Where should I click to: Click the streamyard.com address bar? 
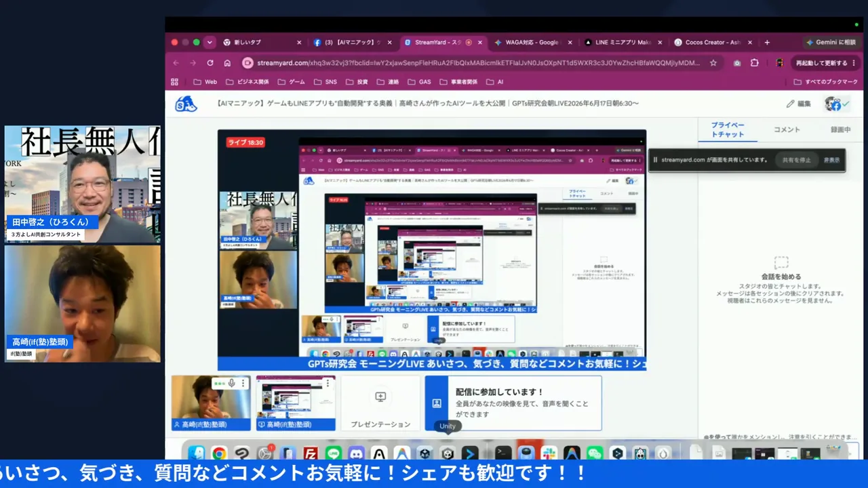click(x=478, y=63)
